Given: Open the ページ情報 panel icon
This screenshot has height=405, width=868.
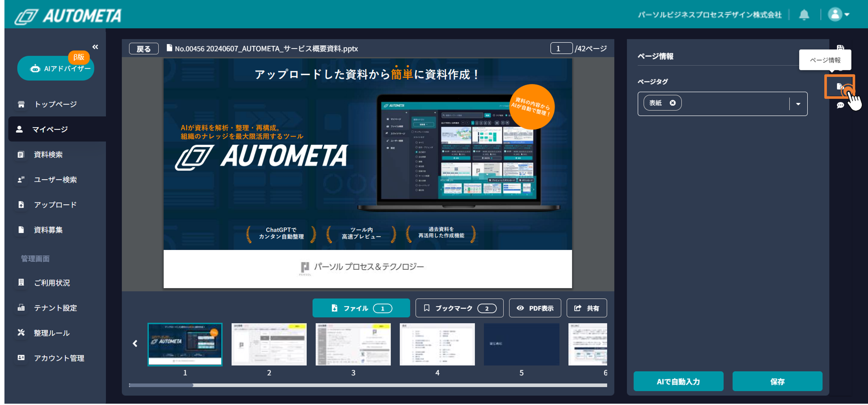Looking at the screenshot, I should click(840, 87).
